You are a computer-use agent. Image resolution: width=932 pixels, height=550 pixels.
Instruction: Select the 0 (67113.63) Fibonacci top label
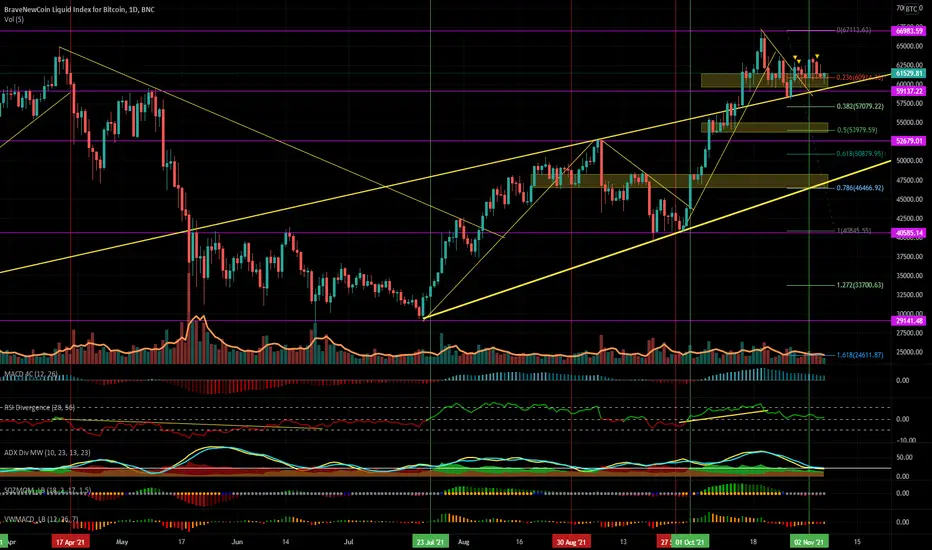(x=854, y=30)
